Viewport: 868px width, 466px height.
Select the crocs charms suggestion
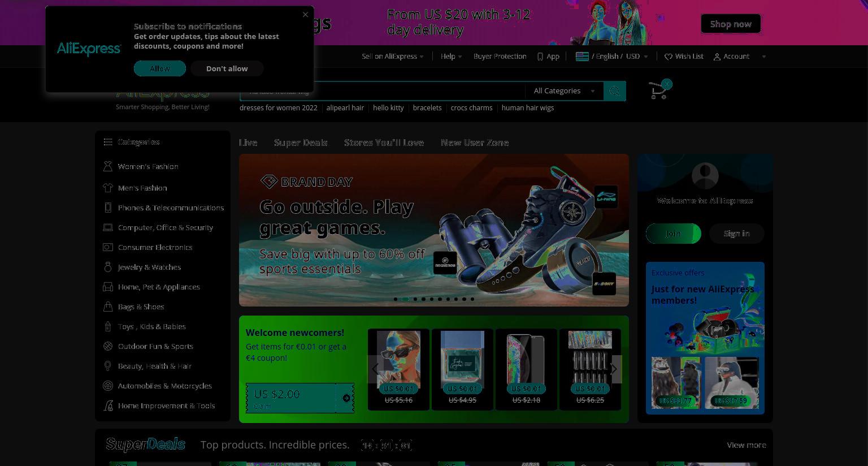(471, 107)
